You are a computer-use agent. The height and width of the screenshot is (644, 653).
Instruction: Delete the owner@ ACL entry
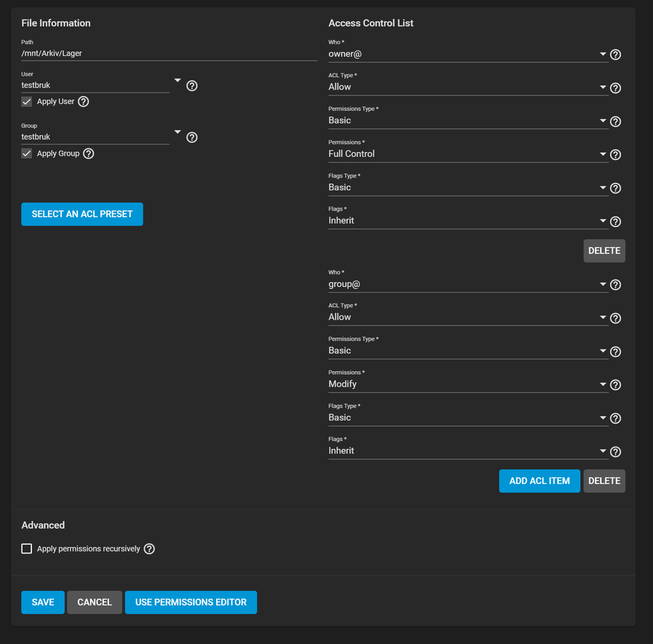point(604,251)
